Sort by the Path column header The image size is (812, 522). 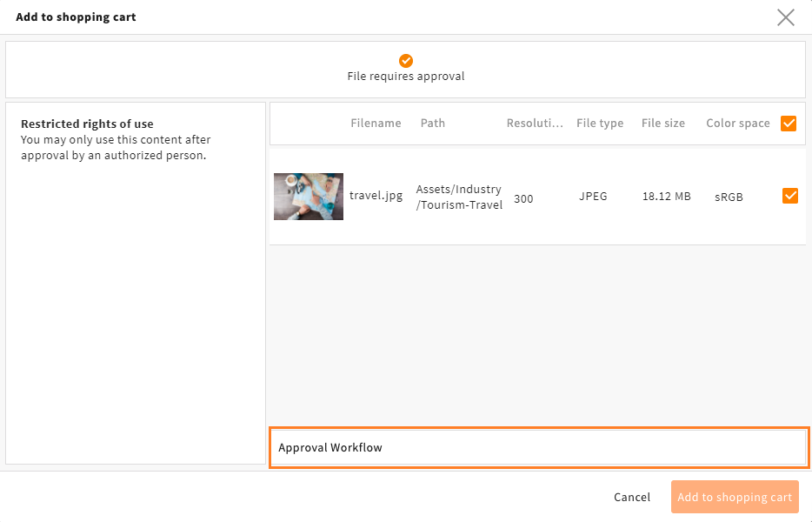tap(432, 124)
